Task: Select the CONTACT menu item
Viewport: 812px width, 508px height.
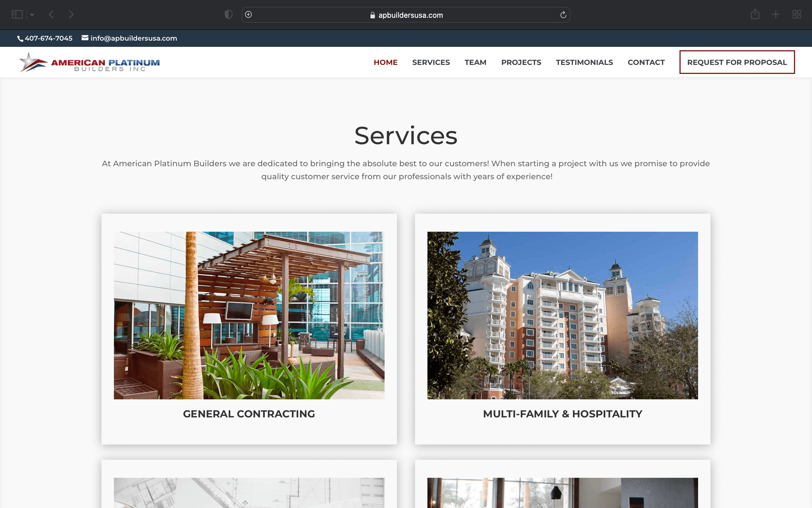Action: click(x=646, y=62)
